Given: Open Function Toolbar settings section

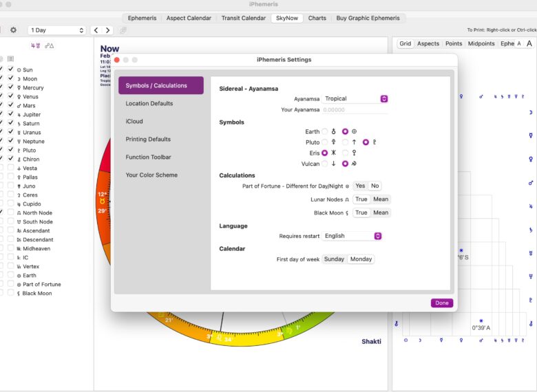Looking at the screenshot, I should [161, 157].
